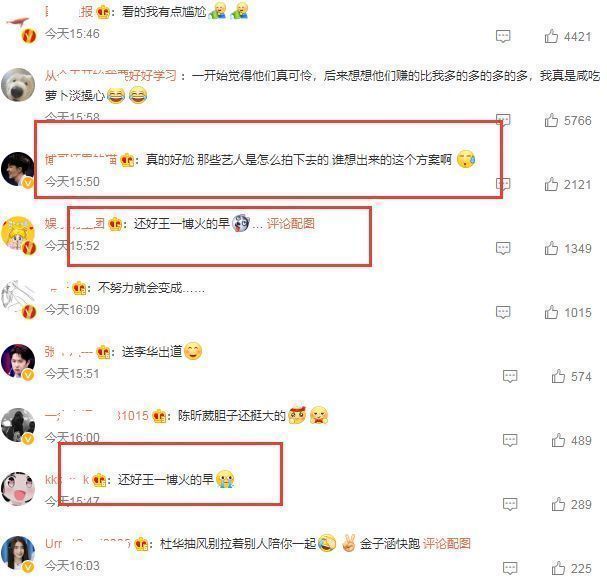
Task: Click thumbs-up icon beside 1349
Action: pos(551,248)
